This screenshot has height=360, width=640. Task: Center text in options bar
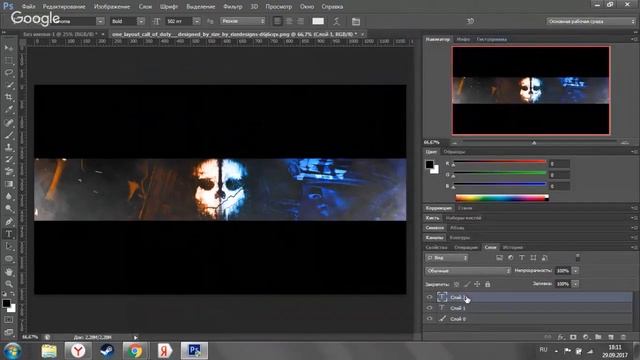coord(289,21)
